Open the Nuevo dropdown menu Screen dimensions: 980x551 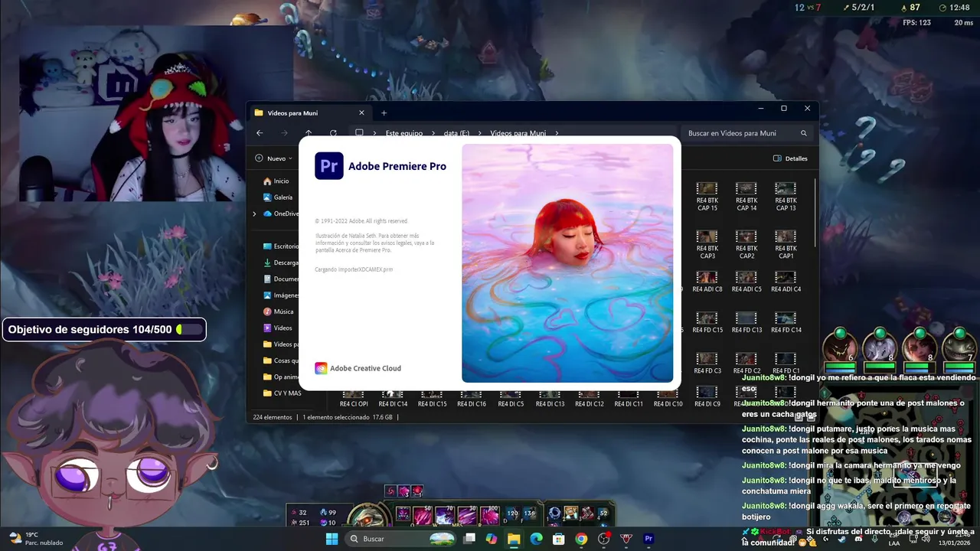(x=275, y=158)
